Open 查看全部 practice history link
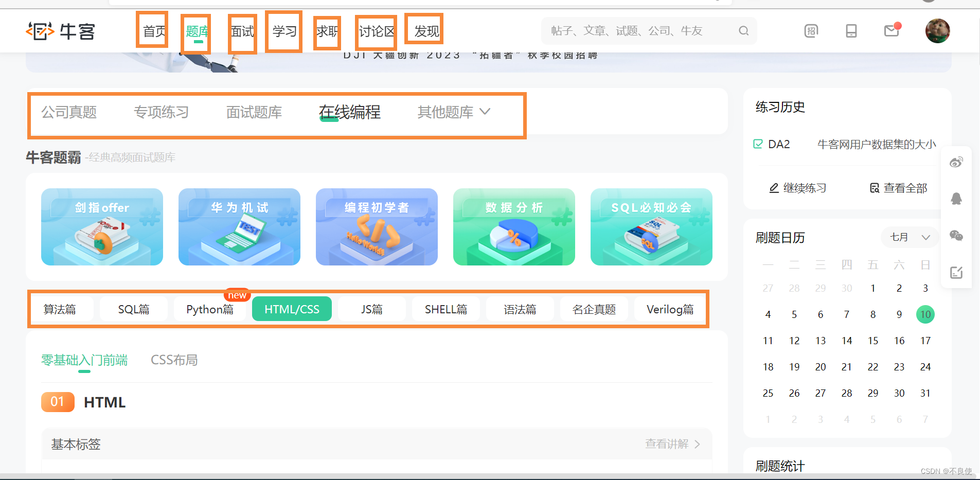This screenshot has width=980, height=480. coord(897,187)
